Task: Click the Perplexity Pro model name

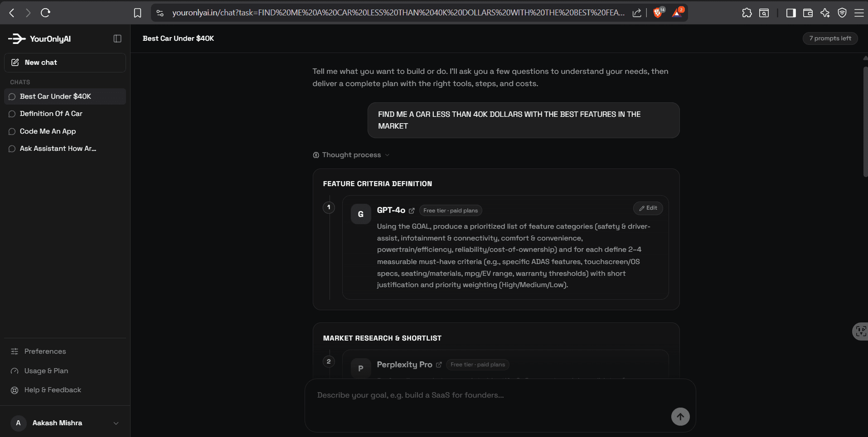Action: point(404,365)
